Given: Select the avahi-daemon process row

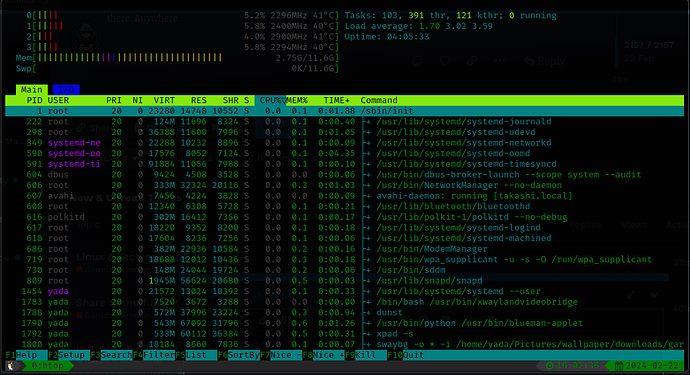Looking at the screenshot, I should pyautogui.click(x=345, y=196).
